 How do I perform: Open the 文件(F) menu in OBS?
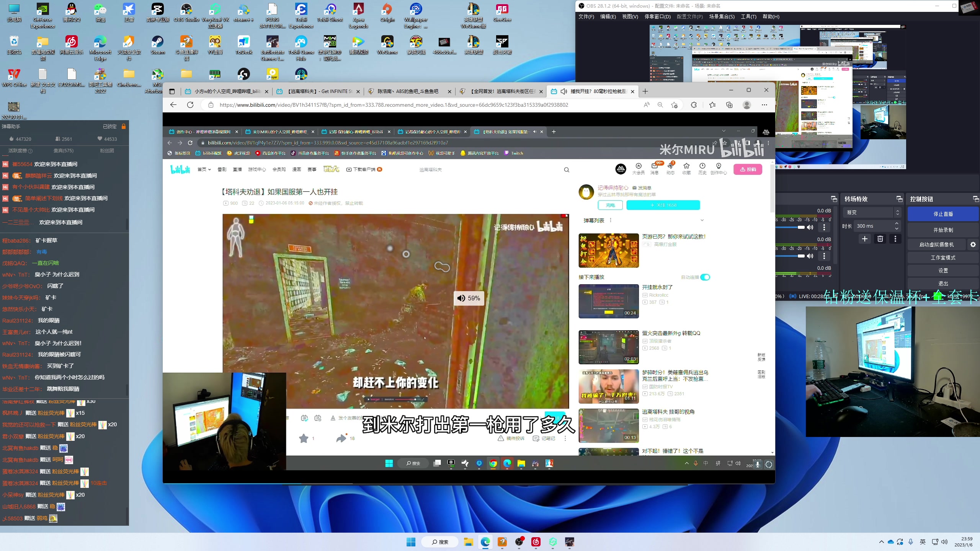pyautogui.click(x=586, y=16)
